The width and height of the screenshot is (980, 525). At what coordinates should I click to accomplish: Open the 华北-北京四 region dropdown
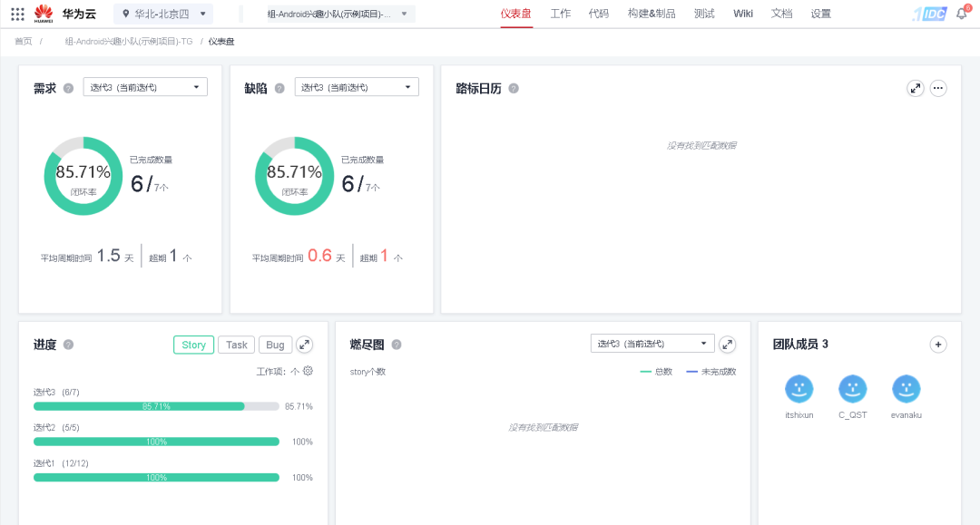click(x=163, y=14)
